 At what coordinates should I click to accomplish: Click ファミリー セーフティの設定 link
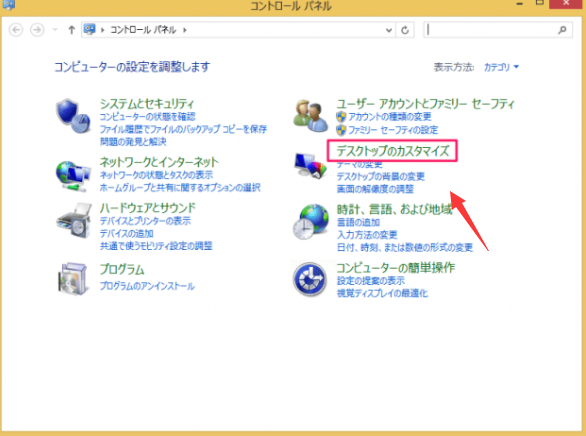coord(393,130)
